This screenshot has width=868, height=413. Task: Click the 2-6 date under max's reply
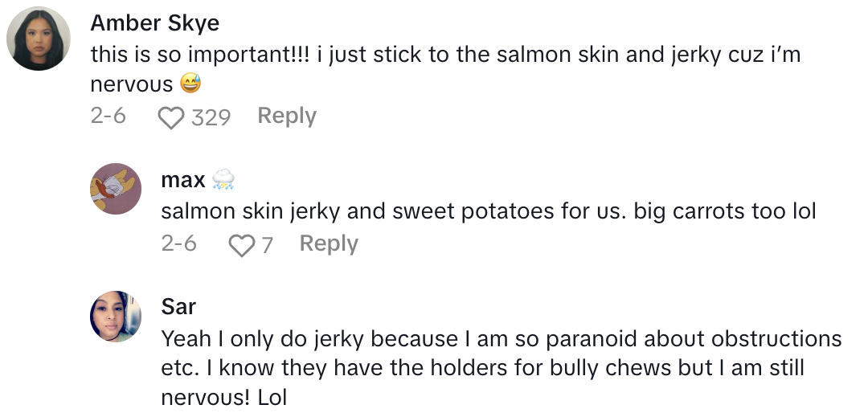click(x=178, y=243)
